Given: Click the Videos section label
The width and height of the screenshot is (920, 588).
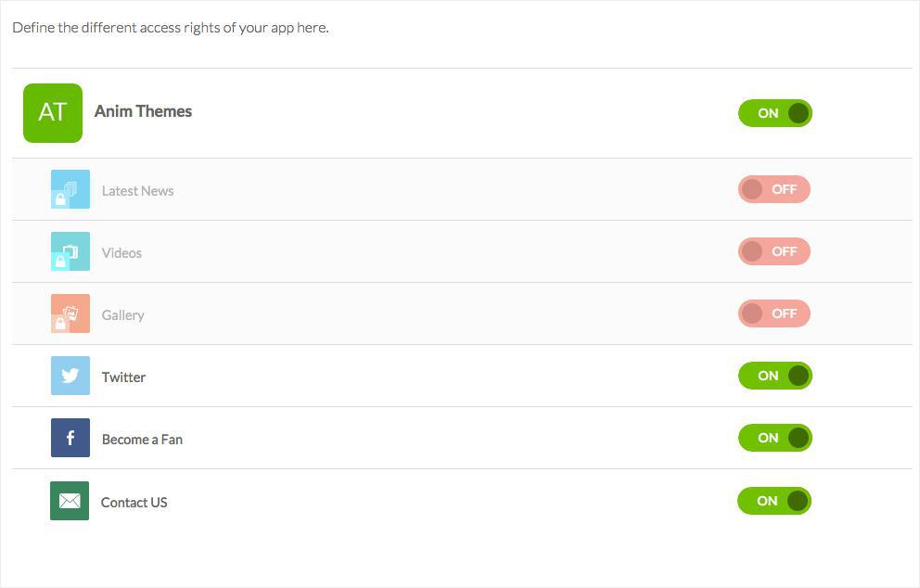Looking at the screenshot, I should pos(121,253).
